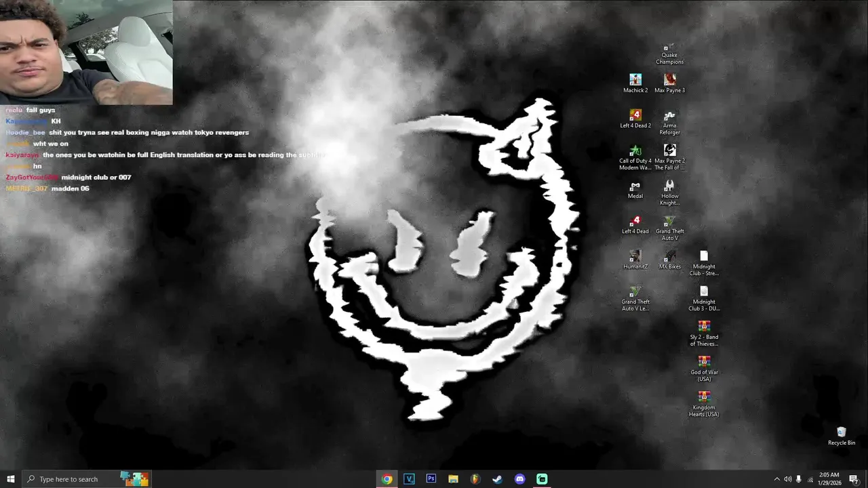Select Sly 2 - Band of Thieves archive
Viewport: 868px width, 488px height.
coord(704,333)
